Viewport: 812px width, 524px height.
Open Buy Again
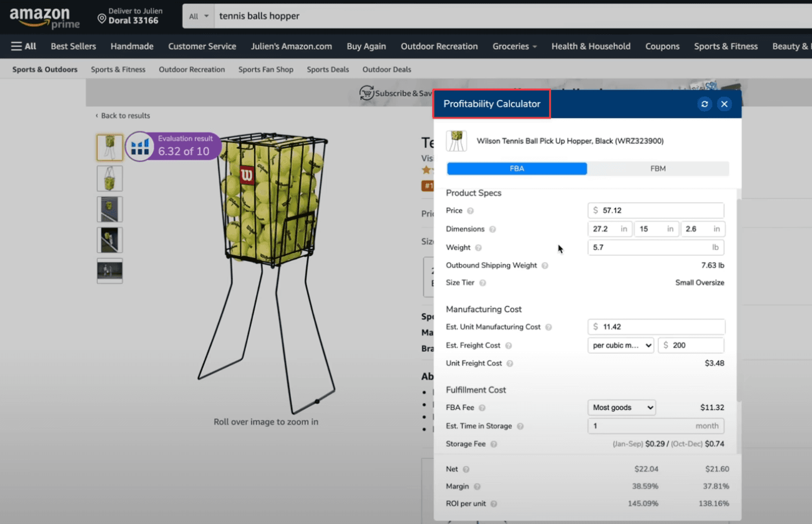(366, 46)
